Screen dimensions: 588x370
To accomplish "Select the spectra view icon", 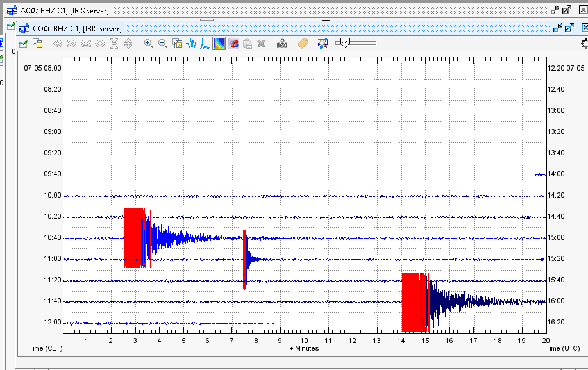I will point(205,44).
